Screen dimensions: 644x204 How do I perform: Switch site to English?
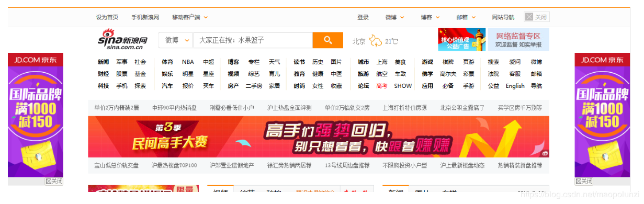515,86
